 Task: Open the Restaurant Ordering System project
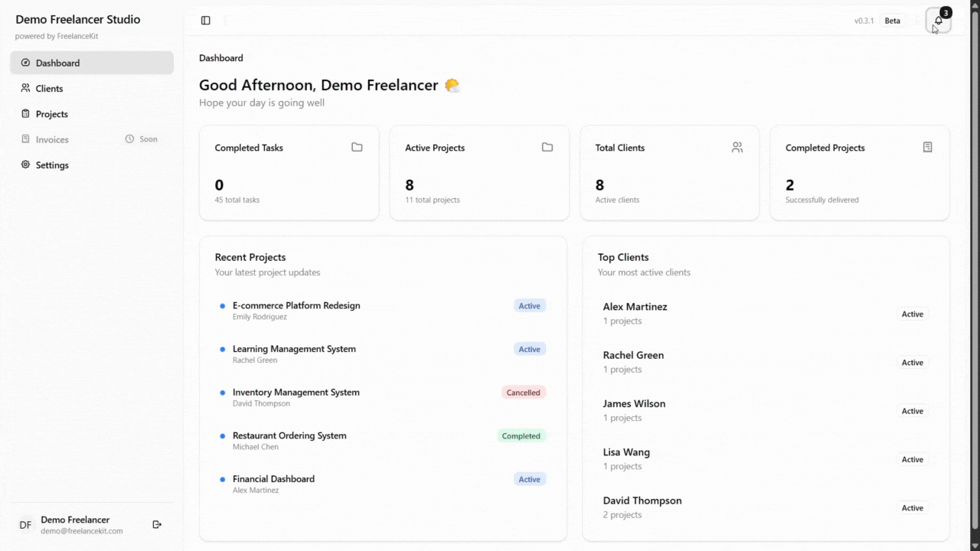[289, 435]
